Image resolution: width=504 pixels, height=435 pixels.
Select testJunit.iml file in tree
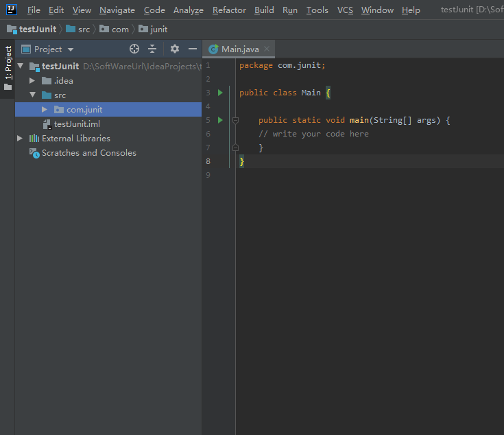click(77, 124)
